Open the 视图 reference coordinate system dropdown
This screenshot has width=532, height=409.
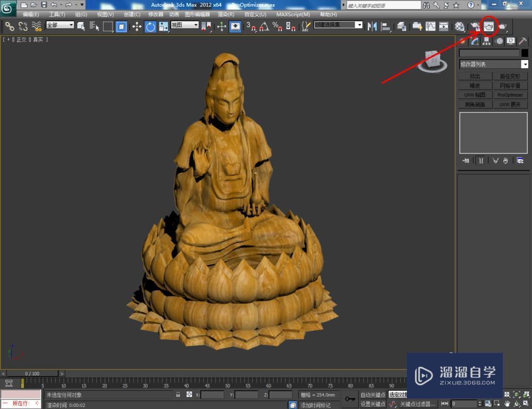[184, 24]
